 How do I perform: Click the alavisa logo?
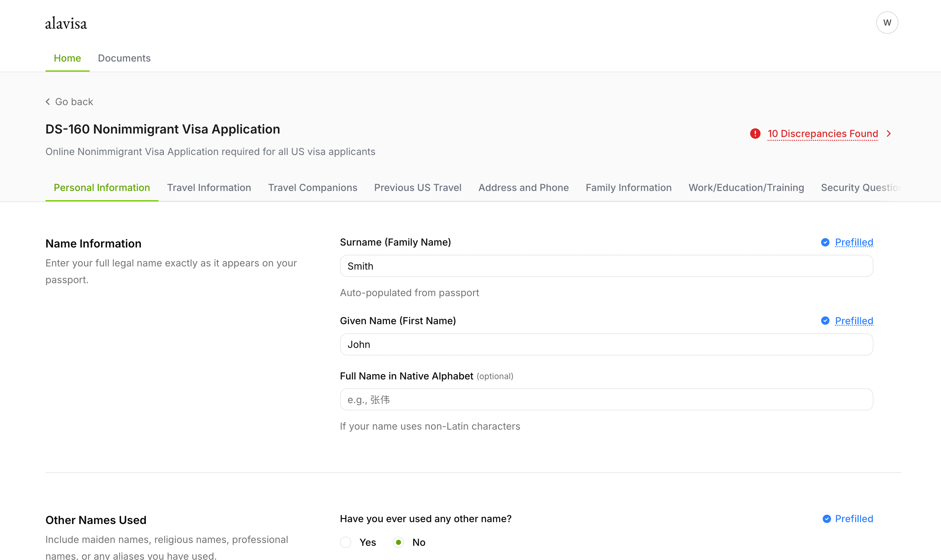(x=66, y=23)
